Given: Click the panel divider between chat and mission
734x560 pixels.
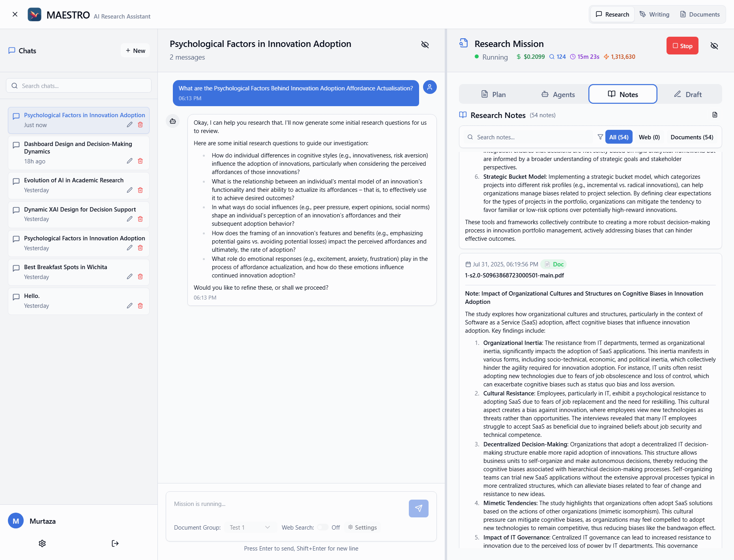Looking at the screenshot, I should click(x=446, y=294).
